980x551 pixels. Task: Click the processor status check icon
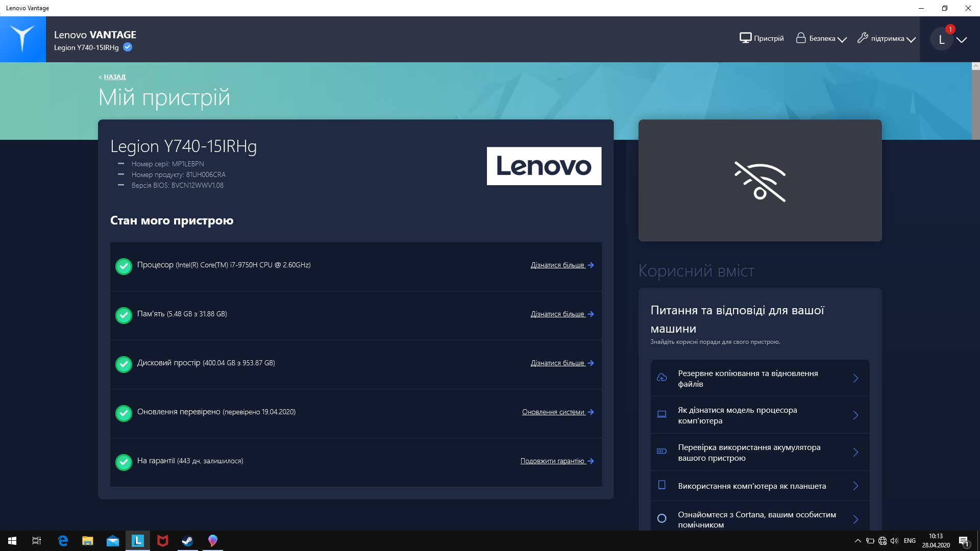[124, 266]
